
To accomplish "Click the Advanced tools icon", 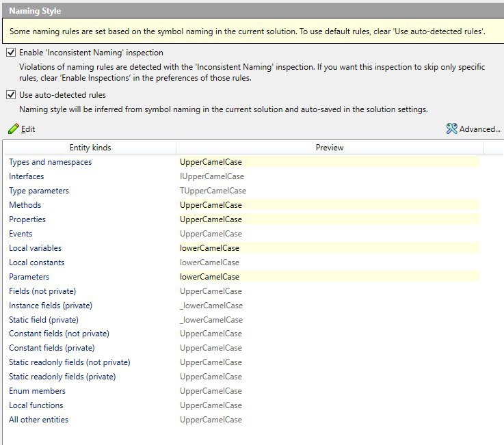I will (x=451, y=129).
